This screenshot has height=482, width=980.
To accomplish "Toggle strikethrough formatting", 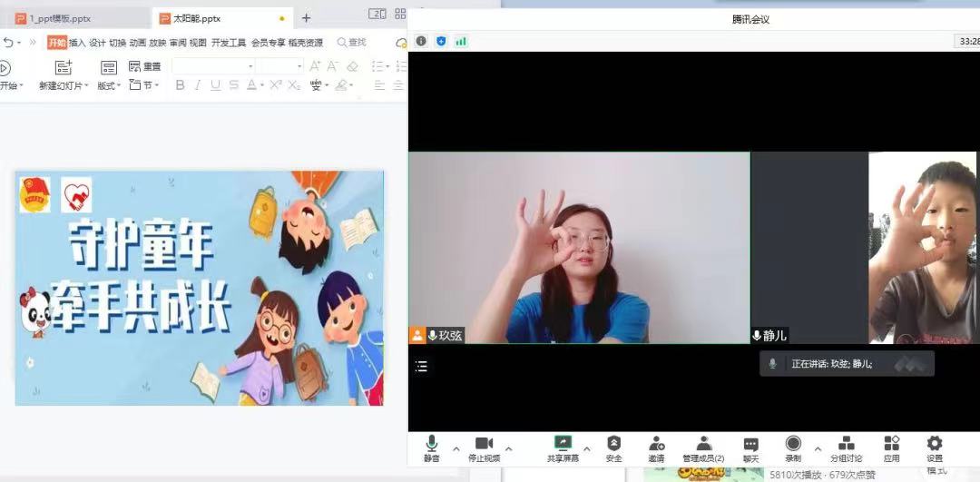I will [234, 85].
